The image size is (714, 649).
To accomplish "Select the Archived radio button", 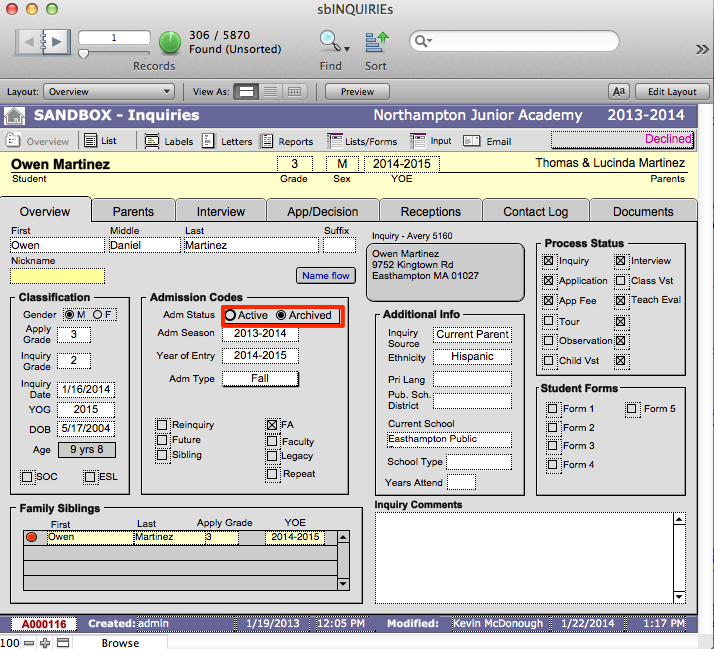I will [x=281, y=315].
